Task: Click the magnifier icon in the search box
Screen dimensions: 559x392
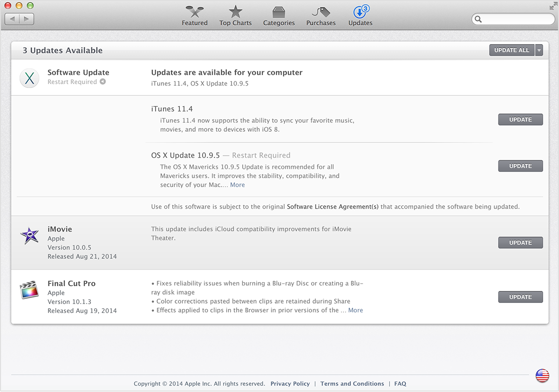Action: (478, 19)
